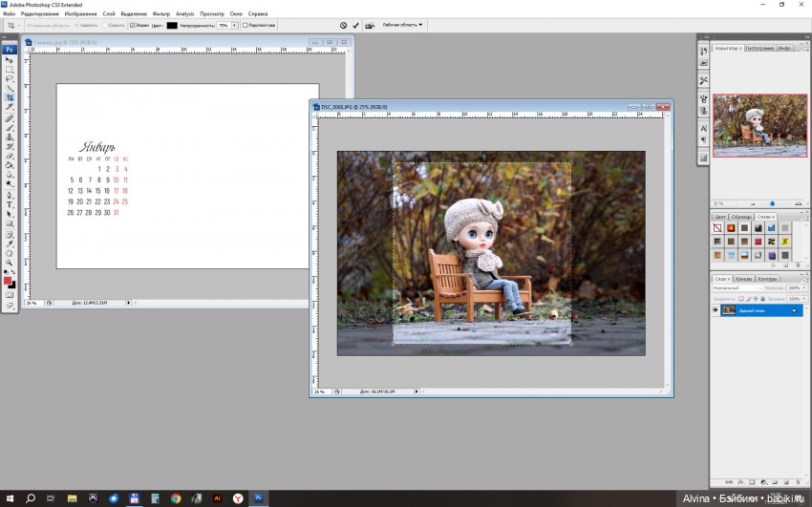
Task: Cancel the crop with the circle-slash icon
Action: tap(343, 26)
